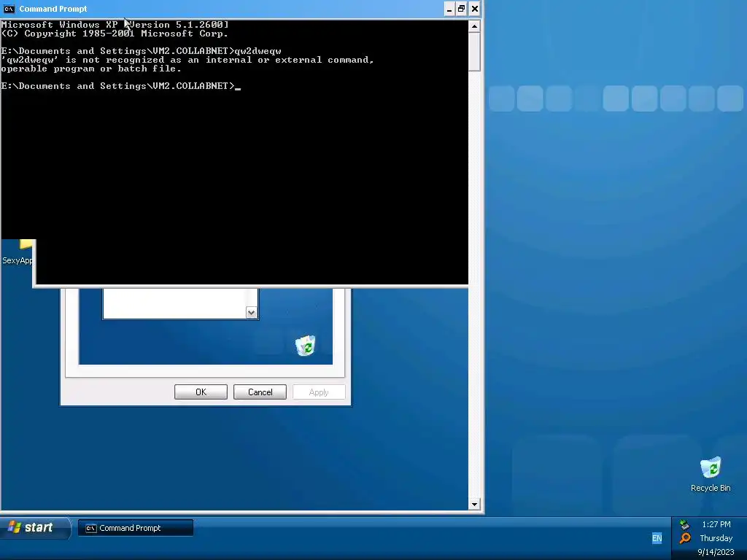This screenshot has width=747, height=560.
Task: Click the 9/14/2023 date in tray
Action: [x=716, y=552]
